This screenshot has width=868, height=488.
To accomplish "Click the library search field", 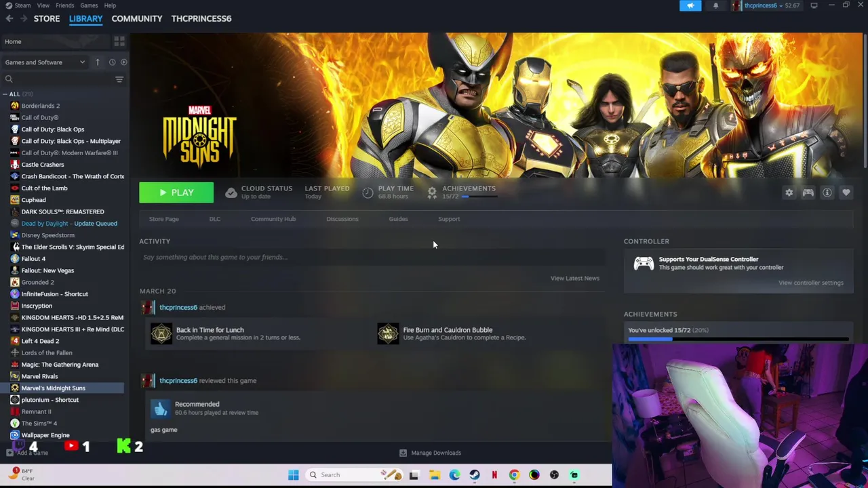I will coord(60,79).
